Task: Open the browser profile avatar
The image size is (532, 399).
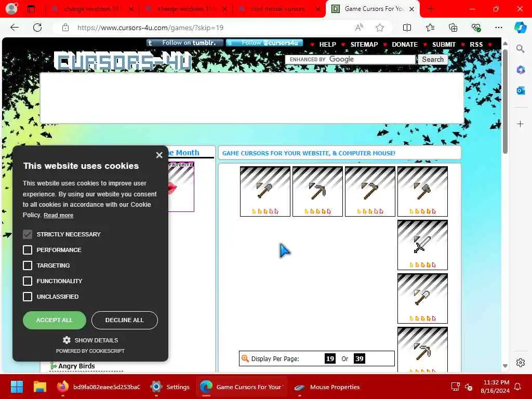Action: coord(11,8)
